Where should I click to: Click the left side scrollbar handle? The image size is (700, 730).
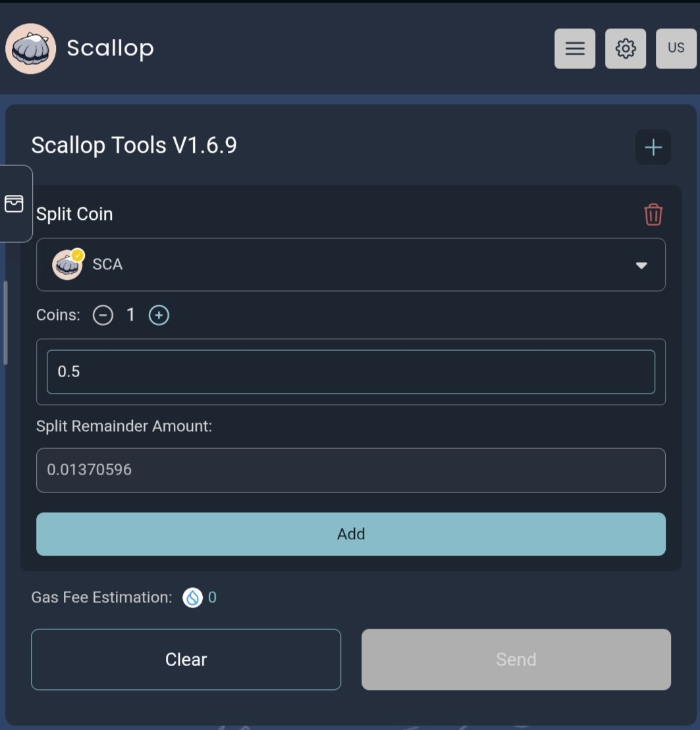point(5,323)
